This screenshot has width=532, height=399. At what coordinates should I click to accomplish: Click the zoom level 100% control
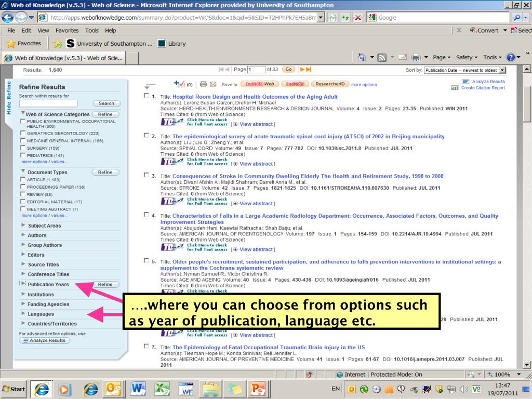(504, 375)
